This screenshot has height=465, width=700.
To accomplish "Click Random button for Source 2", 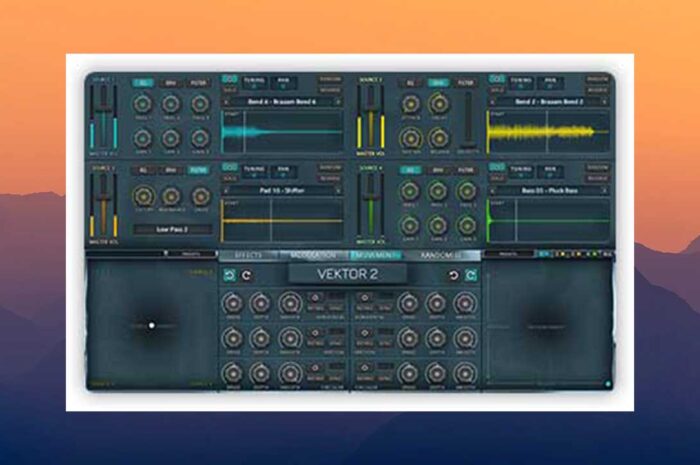I will 597,79.
